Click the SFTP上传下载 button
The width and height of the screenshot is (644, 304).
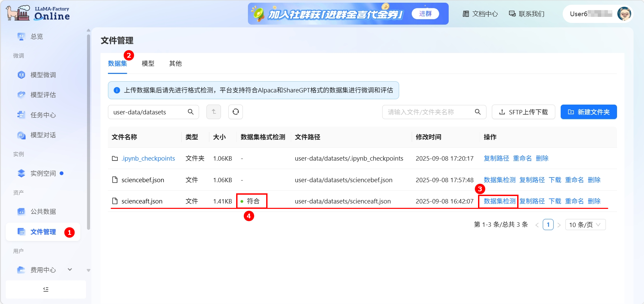pos(523,112)
